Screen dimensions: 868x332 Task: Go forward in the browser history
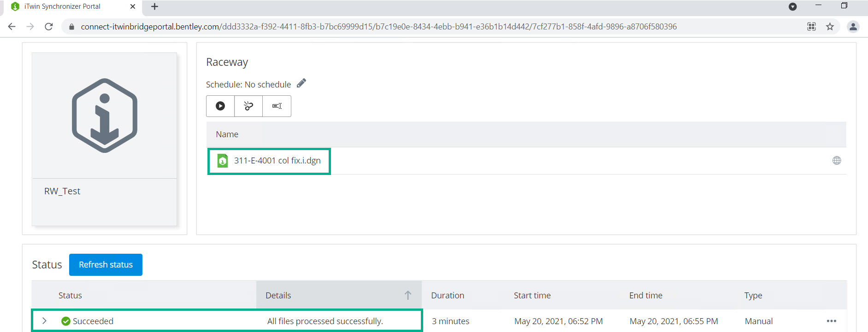30,27
